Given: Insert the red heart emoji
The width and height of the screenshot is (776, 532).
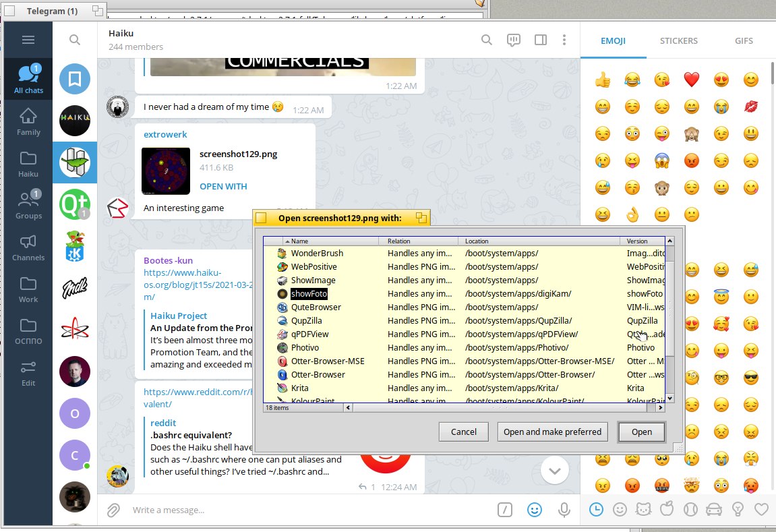Looking at the screenshot, I should pos(691,79).
